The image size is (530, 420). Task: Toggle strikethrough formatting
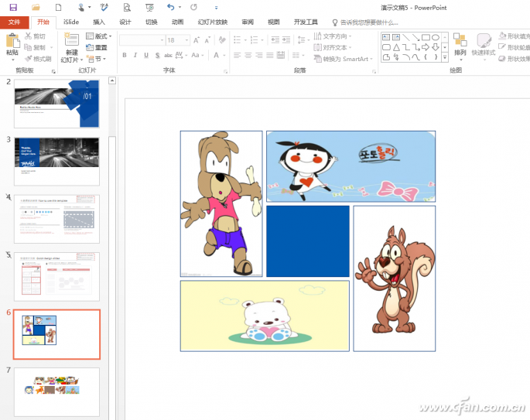168,55
